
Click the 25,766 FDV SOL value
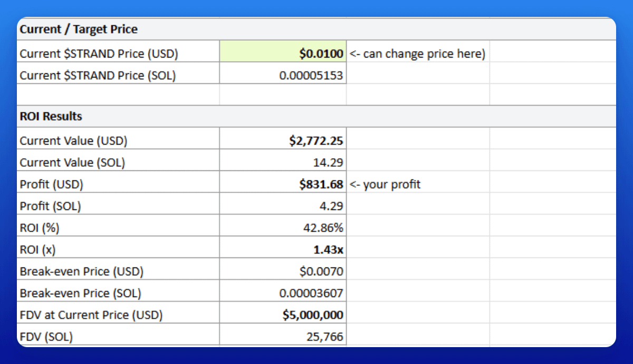[x=324, y=337]
